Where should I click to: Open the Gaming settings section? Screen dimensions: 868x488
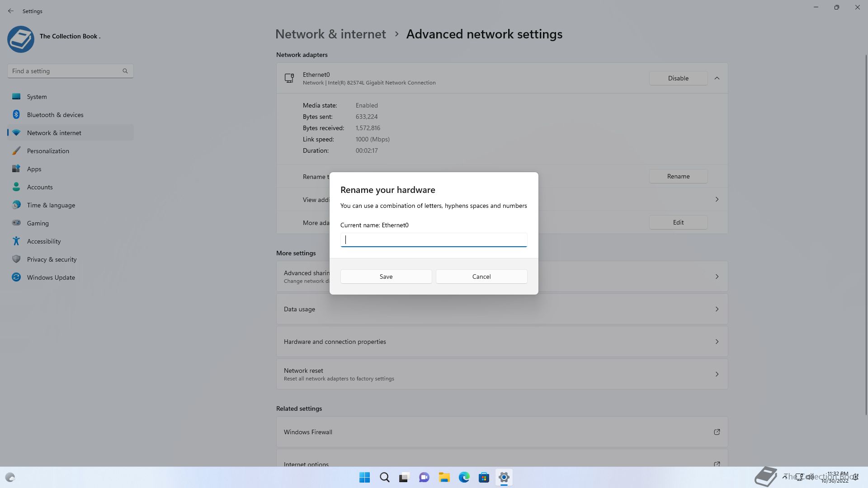(38, 223)
